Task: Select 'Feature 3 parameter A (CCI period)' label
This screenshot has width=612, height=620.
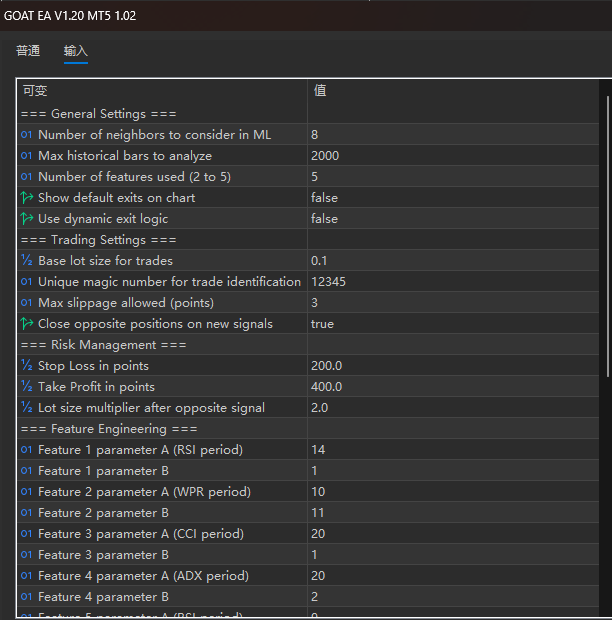Action: 141,534
